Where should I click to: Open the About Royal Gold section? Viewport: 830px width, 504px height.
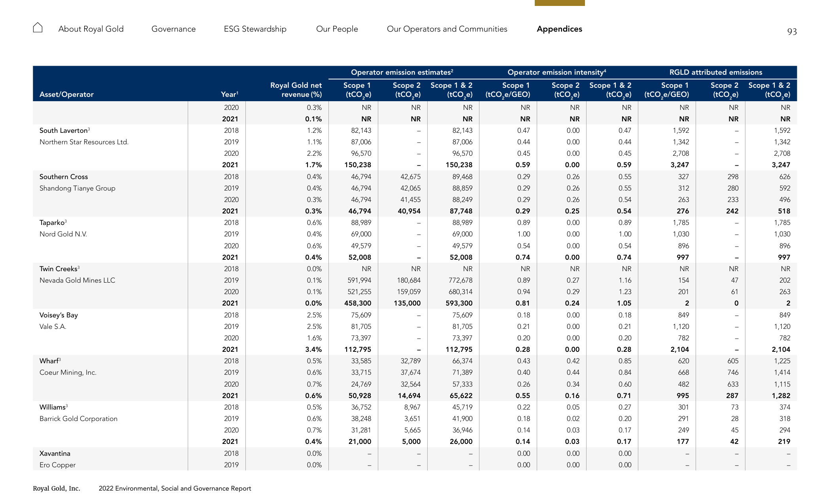pyautogui.click(x=91, y=29)
